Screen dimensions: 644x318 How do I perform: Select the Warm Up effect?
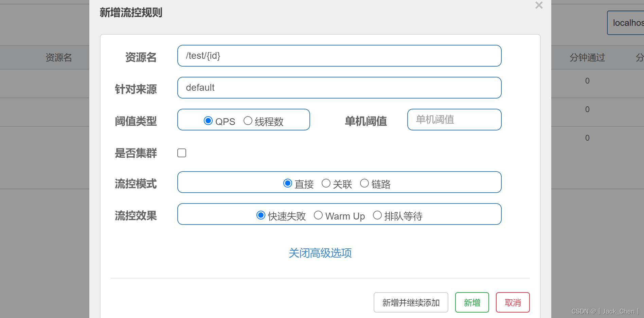318,215
